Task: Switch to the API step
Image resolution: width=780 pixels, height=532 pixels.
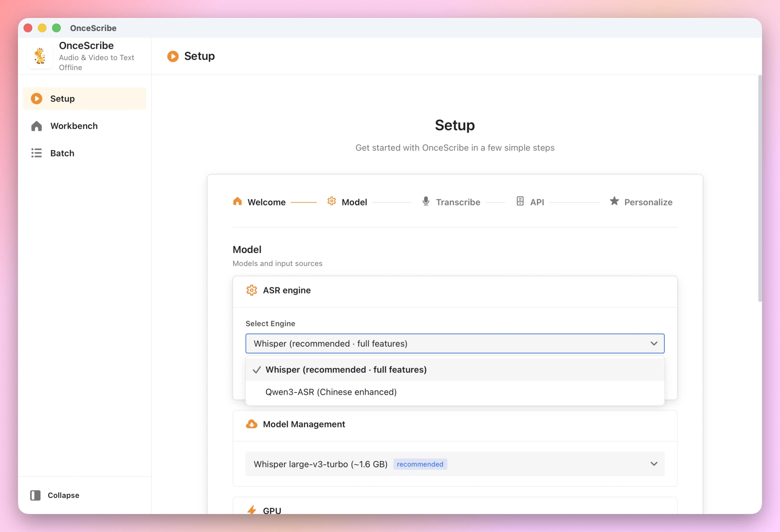Action: click(x=530, y=202)
